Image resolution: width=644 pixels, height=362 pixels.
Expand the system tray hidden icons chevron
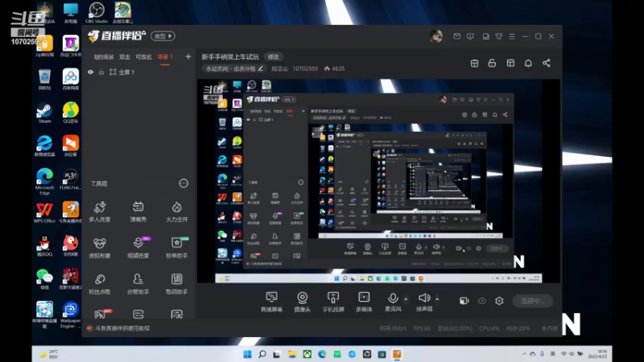click(x=524, y=354)
